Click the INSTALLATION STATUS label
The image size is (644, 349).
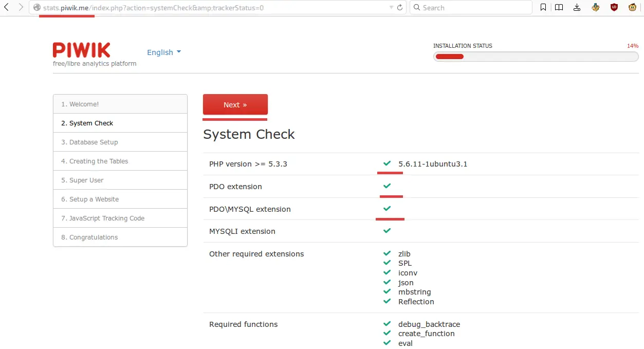tap(463, 46)
